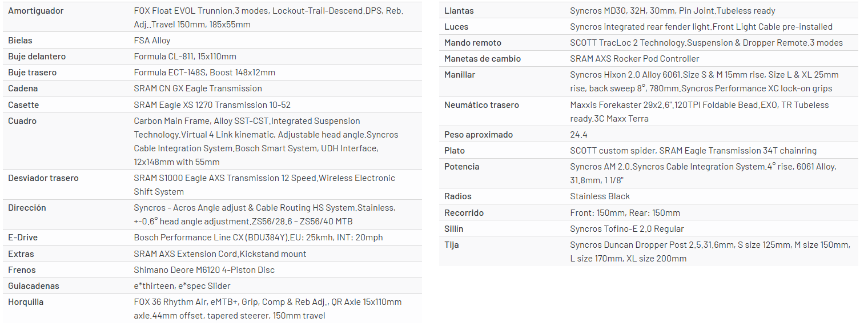The width and height of the screenshot is (868, 330).
Task: Select the 24.4 approximate weight value
Action: pos(578,135)
